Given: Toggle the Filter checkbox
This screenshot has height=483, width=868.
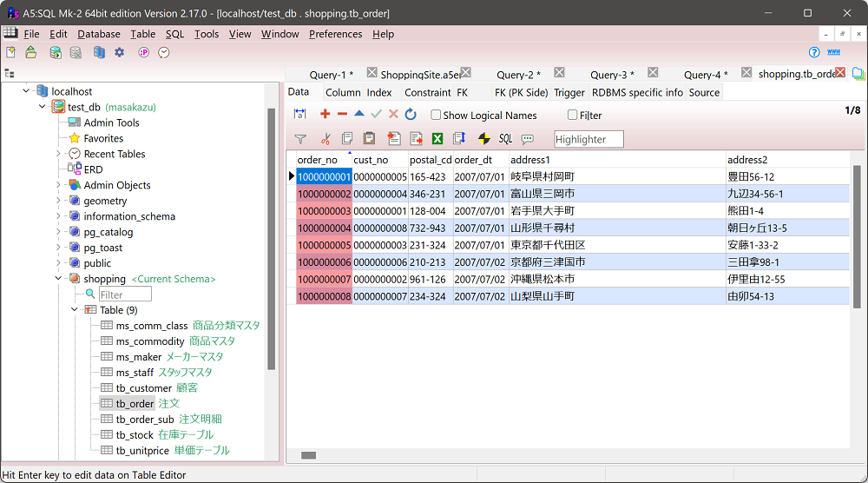Looking at the screenshot, I should pos(572,115).
